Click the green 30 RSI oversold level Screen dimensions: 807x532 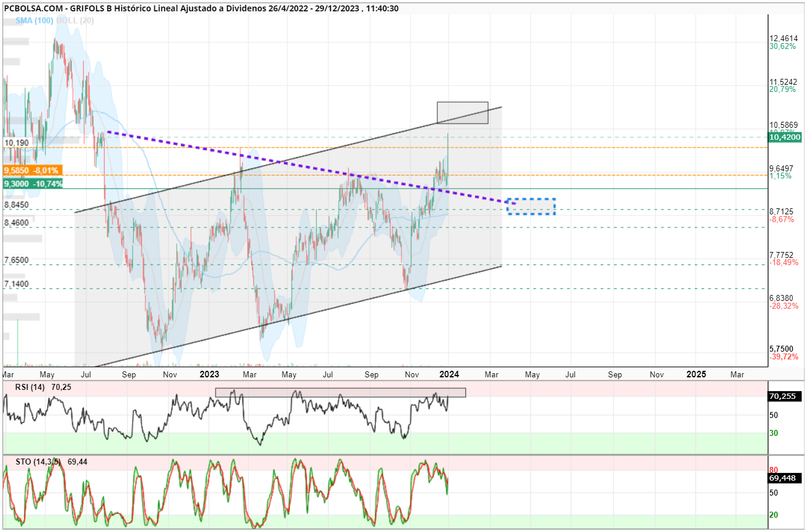coord(773,433)
